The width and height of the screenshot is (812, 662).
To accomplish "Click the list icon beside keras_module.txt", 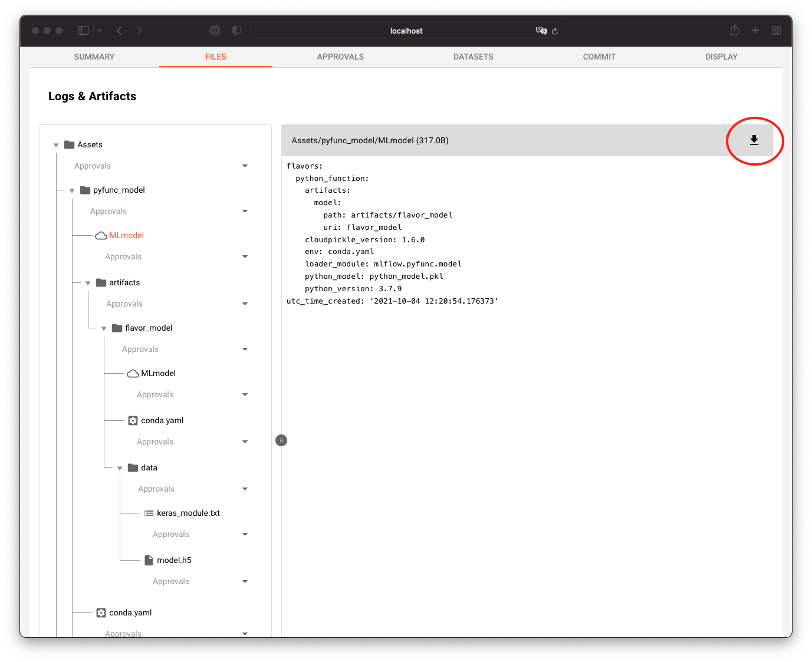I will pyautogui.click(x=149, y=513).
